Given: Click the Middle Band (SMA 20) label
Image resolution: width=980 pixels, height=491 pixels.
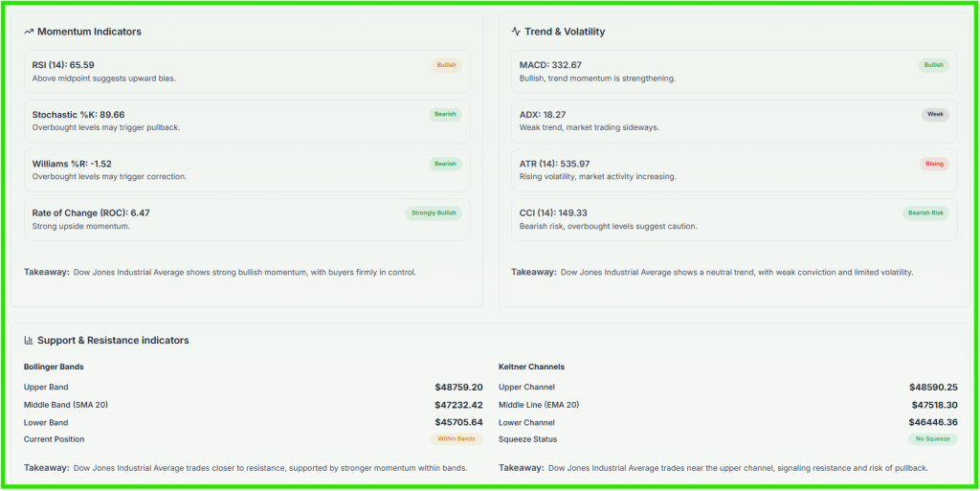Looking at the screenshot, I should pyautogui.click(x=66, y=405).
